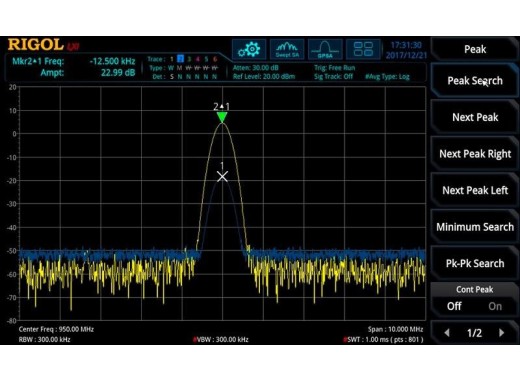The width and height of the screenshot is (520, 380).
Task: Click the RIGOL logo
Action: [36, 45]
